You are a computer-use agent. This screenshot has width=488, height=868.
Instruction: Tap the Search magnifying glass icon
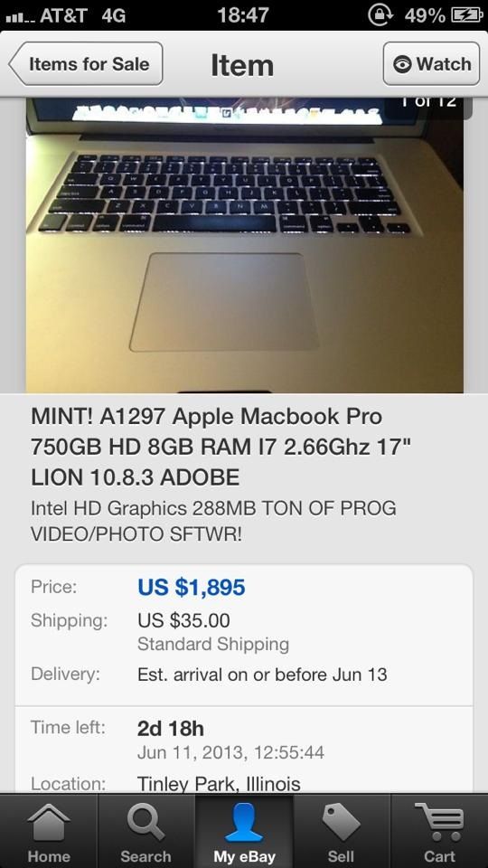(x=145, y=823)
